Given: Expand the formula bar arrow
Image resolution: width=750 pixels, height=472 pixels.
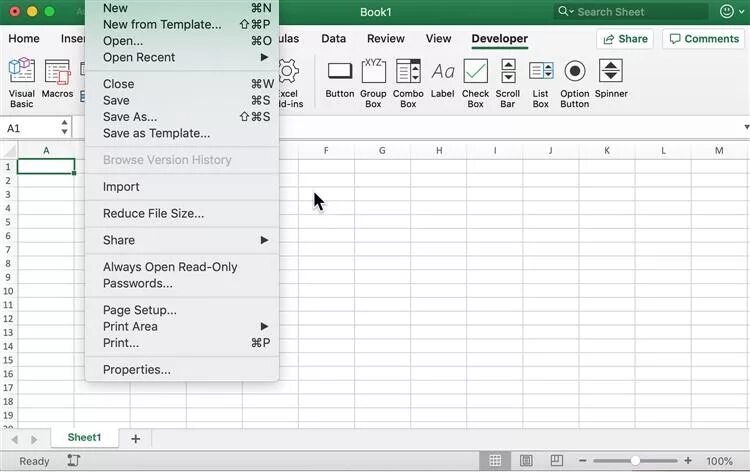Looking at the screenshot, I should (746, 127).
